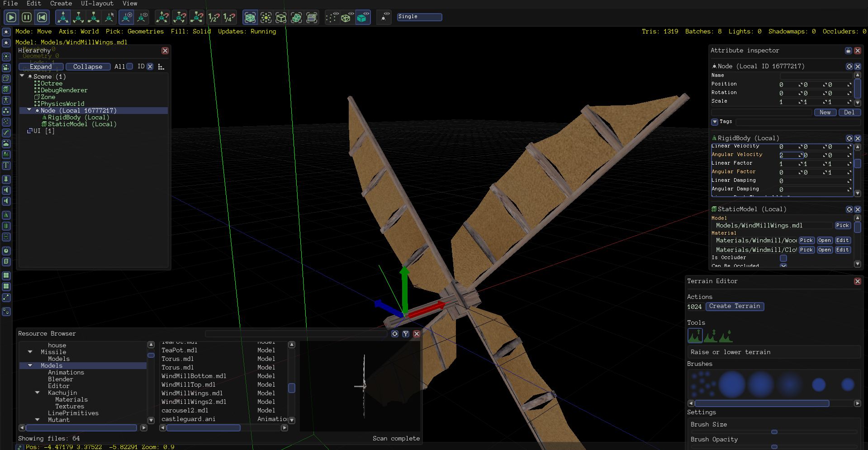Viewport: 868px width, 450px height.
Task: Select WindMillWings2.mdl in file list
Action: [x=194, y=402]
